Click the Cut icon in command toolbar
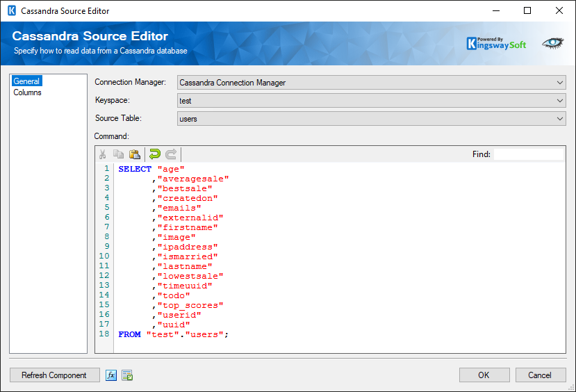Screen dimensions: 576x392 point(103,154)
